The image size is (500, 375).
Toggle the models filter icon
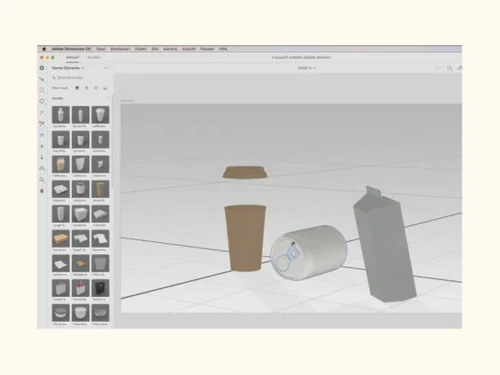tap(77, 88)
